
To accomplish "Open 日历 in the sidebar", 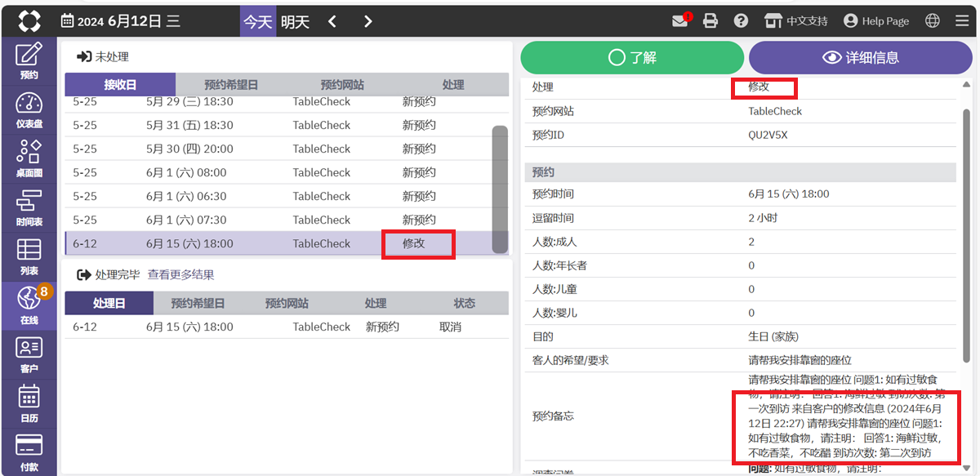I will pos(29,404).
